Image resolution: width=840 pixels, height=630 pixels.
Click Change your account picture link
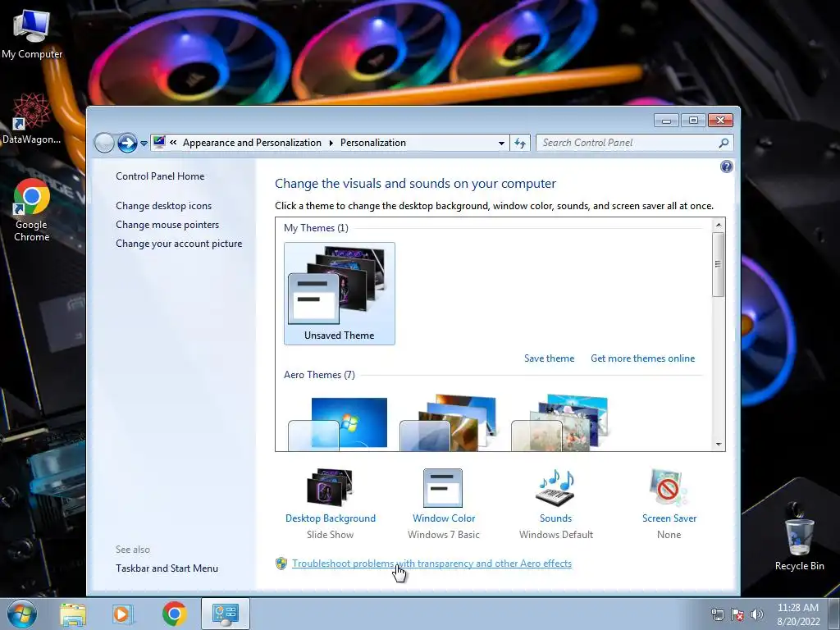point(179,243)
